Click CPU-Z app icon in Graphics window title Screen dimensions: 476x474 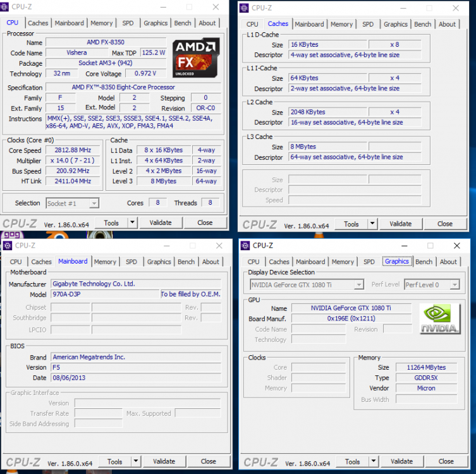(245, 245)
